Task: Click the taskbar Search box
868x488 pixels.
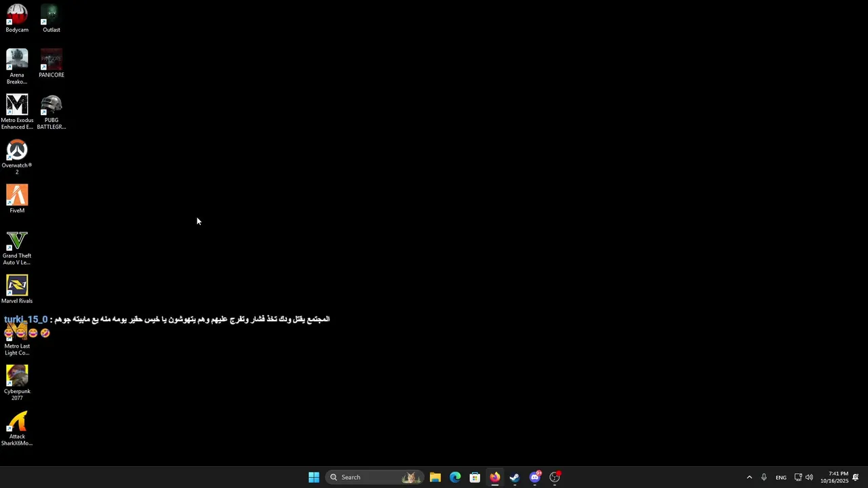Action: coord(374,477)
